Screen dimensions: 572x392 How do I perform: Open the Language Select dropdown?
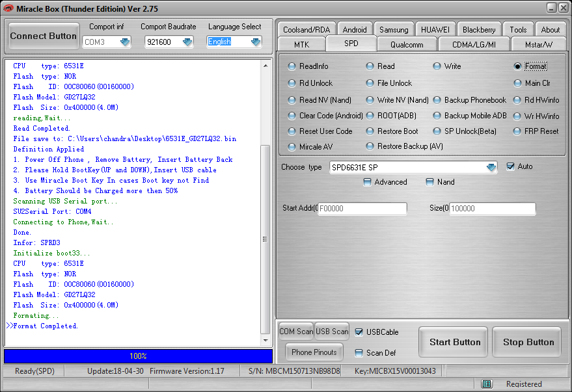pos(256,42)
